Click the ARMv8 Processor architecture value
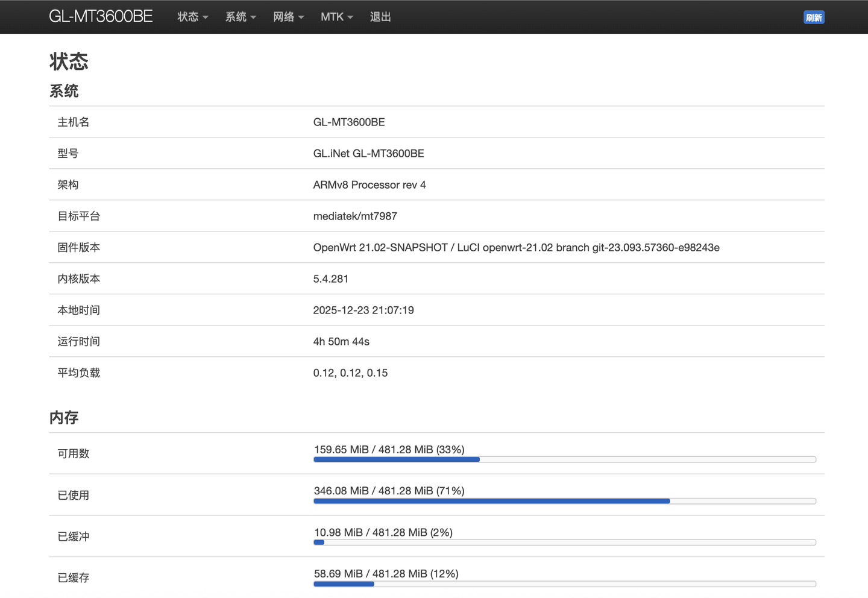The width and height of the screenshot is (868, 598). 369,184
